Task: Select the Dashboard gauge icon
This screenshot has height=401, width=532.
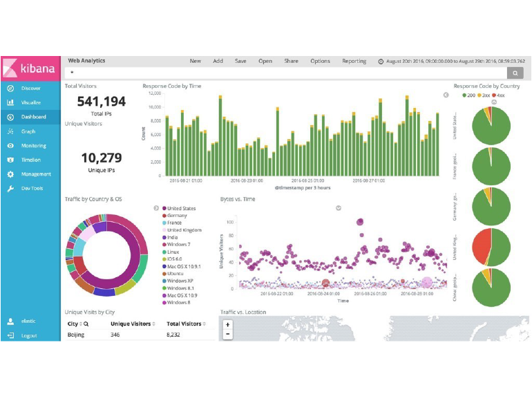Action: tap(10, 117)
